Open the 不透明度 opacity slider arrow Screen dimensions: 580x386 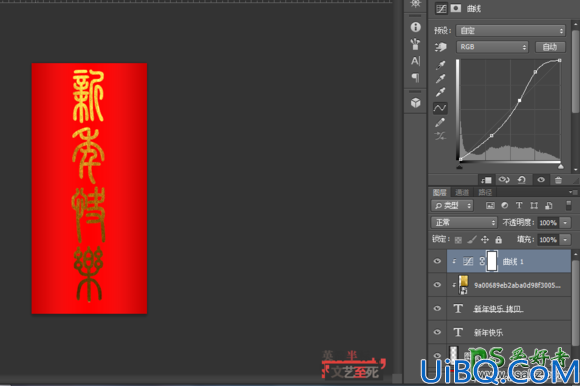pyautogui.click(x=565, y=223)
